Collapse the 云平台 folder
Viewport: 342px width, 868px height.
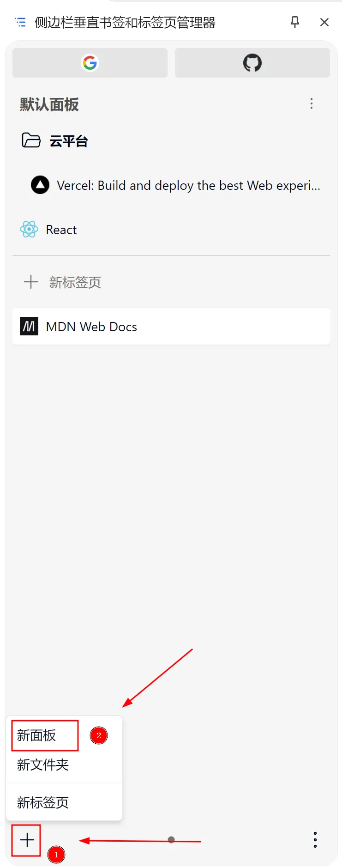[x=171, y=140]
